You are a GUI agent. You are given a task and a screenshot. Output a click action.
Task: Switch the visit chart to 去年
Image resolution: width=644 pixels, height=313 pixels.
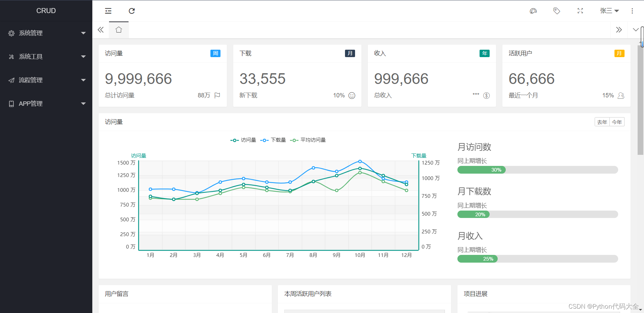[602, 122]
